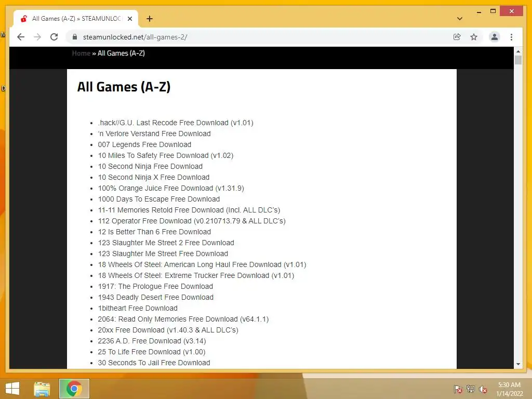Viewport: 532px width, 399px height.
Task: Open 1917: The Prologue Free Download
Action: coord(155,286)
